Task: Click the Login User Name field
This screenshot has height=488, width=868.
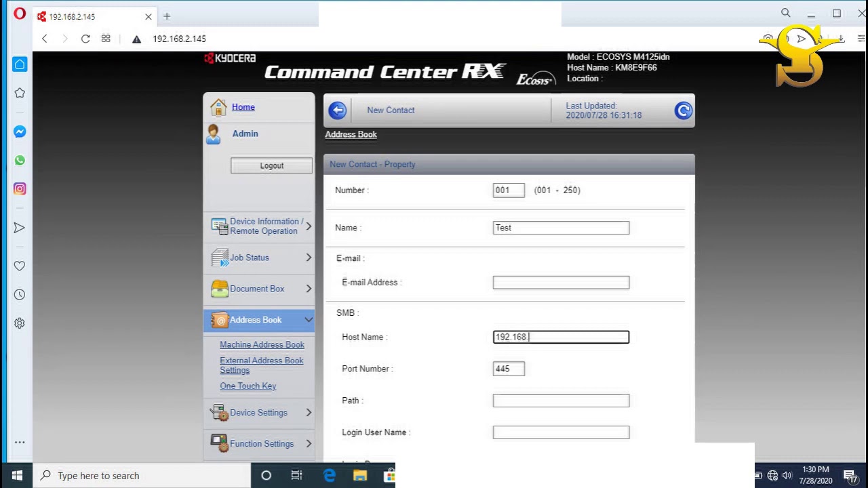Action: click(561, 432)
